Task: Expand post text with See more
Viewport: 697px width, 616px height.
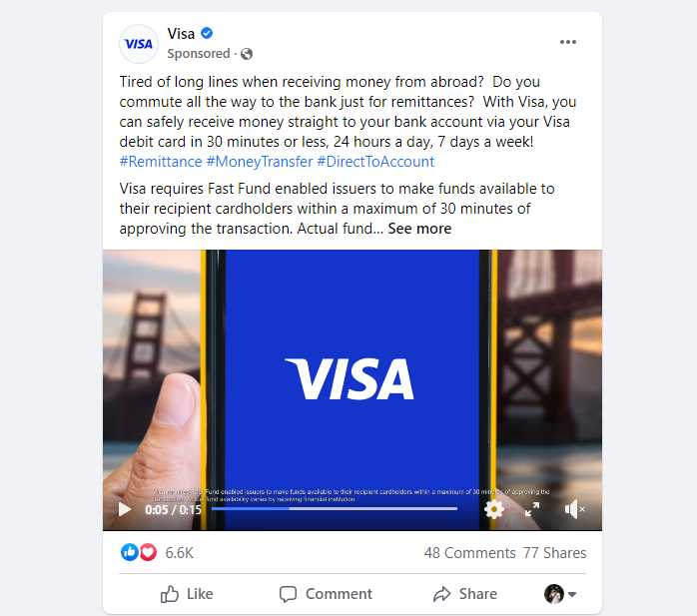Action: pos(419,229)
